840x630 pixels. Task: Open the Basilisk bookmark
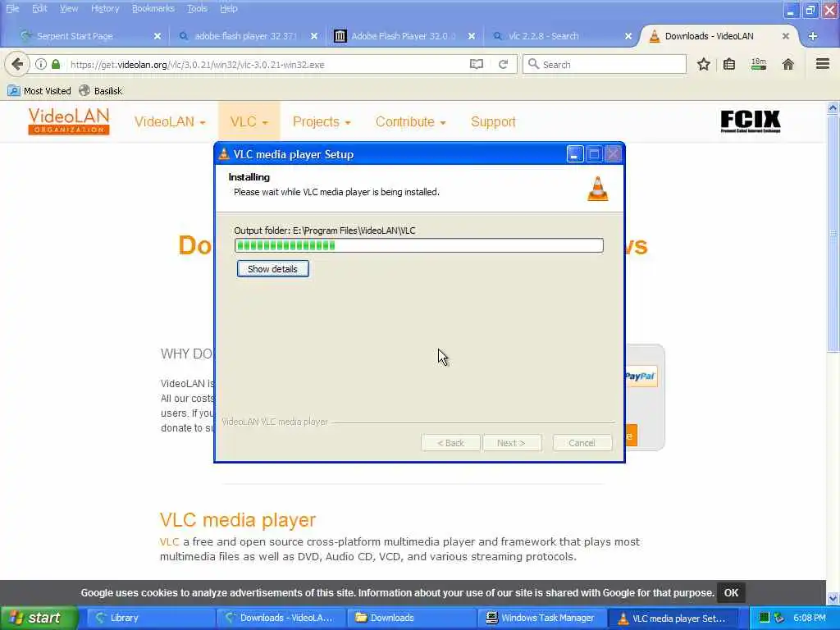[x=101, y=90]
